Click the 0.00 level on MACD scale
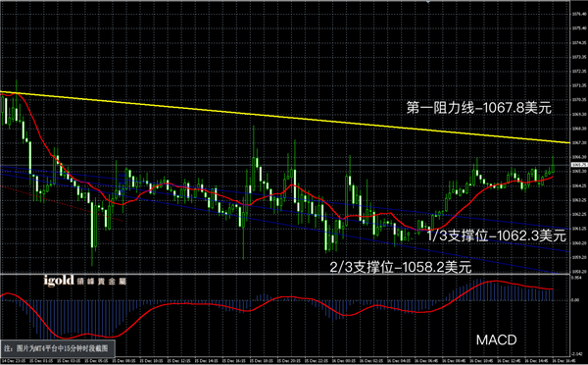The height and width of the screenshot is (365, 588). coord(575,300)
